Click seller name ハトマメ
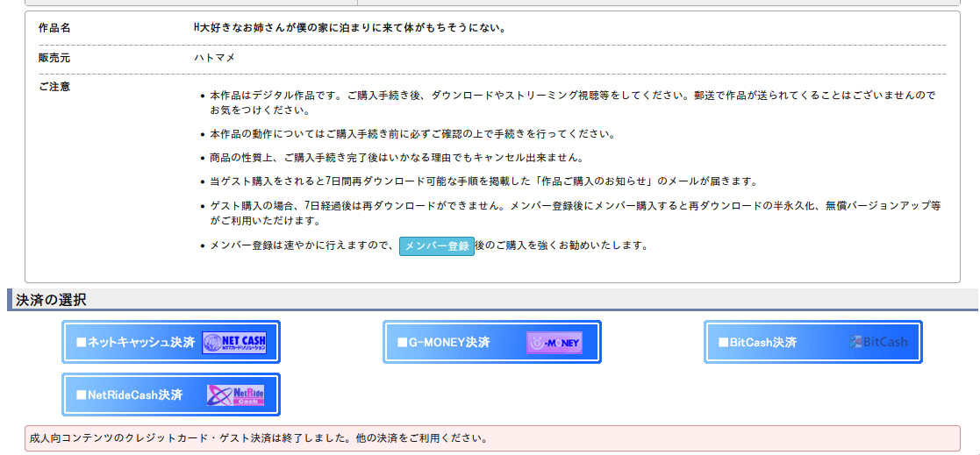The image size is (980, 455). [214, 57]
